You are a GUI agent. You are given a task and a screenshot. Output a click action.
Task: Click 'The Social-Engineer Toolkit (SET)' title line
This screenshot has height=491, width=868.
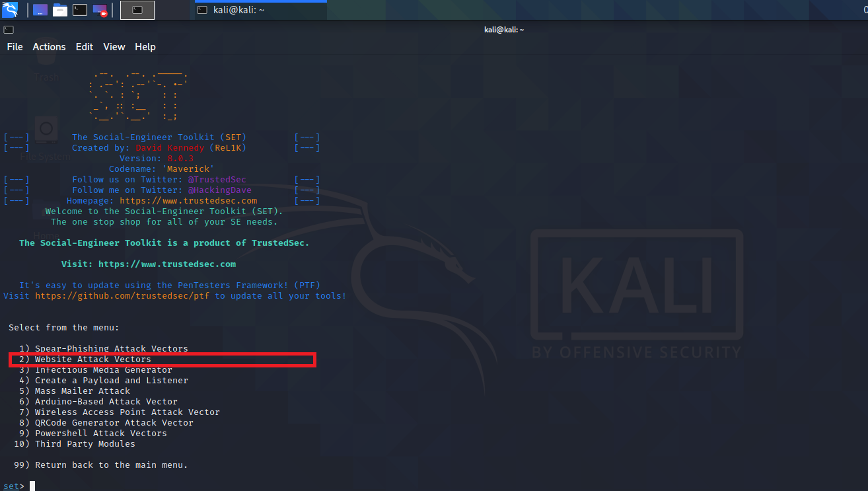pyautogui.click(x=159, y=137)
